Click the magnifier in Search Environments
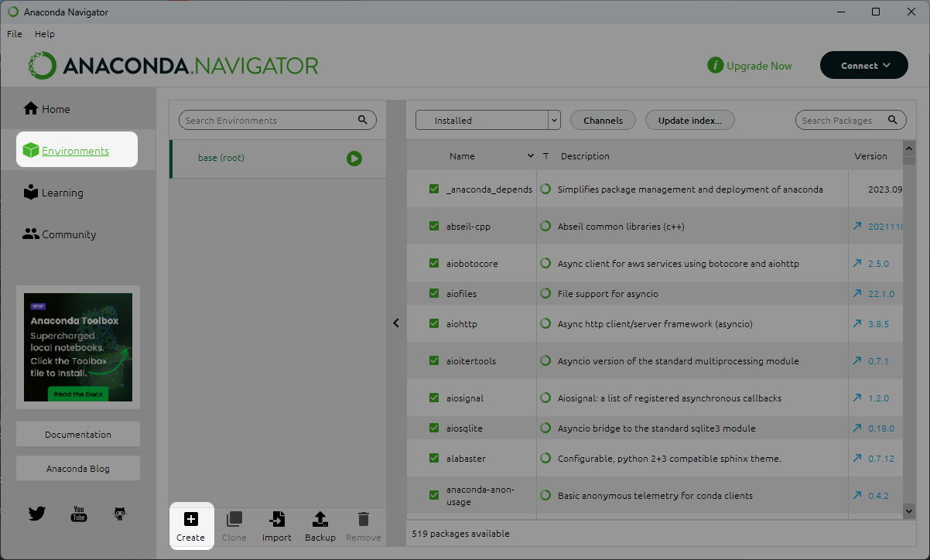This screenshot has height=560, width=930. pos(363,120)
